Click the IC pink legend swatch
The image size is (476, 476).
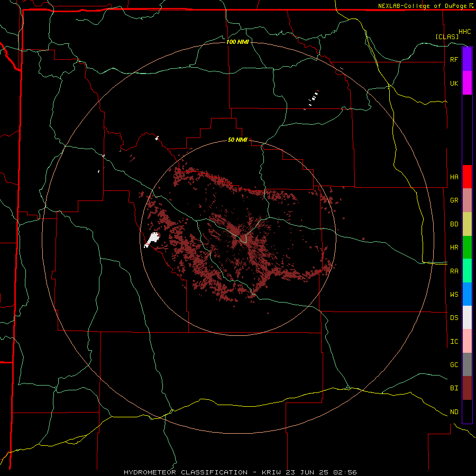tap(467, 341)
